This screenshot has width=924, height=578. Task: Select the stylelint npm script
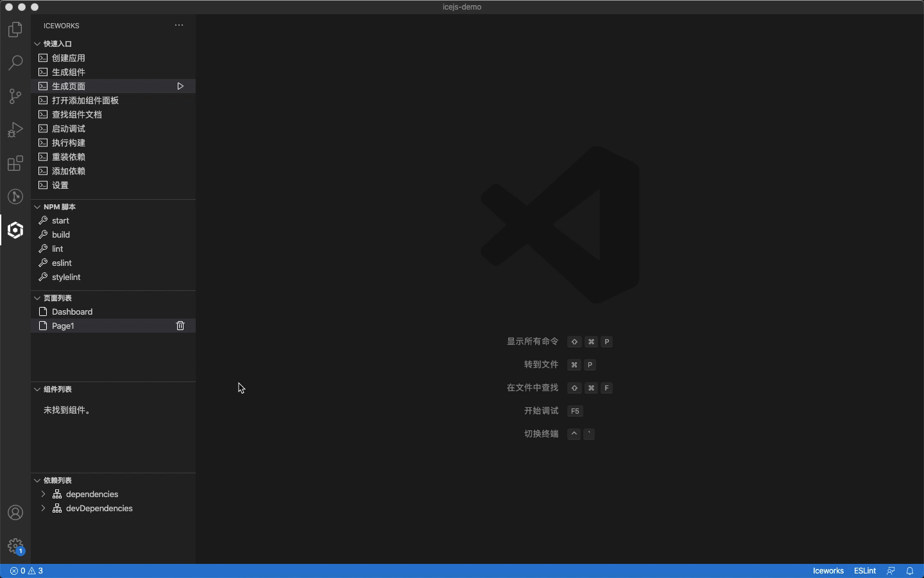(113, 277)
